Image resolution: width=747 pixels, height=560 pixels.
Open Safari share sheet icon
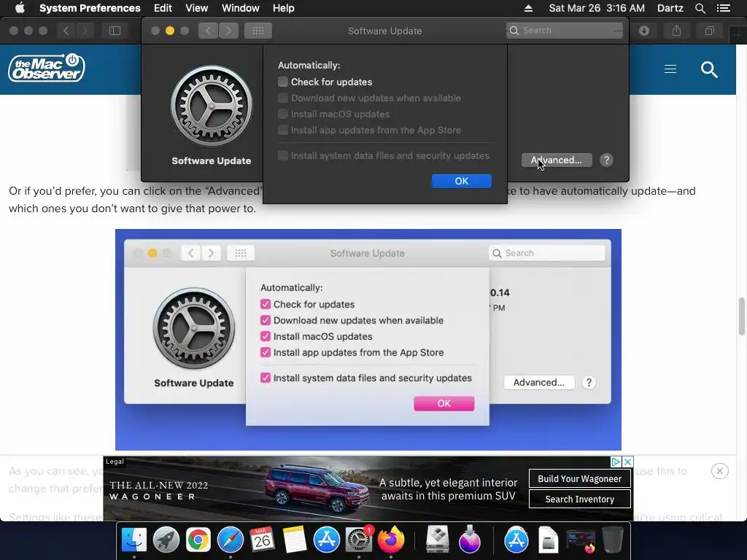point(676,31)
